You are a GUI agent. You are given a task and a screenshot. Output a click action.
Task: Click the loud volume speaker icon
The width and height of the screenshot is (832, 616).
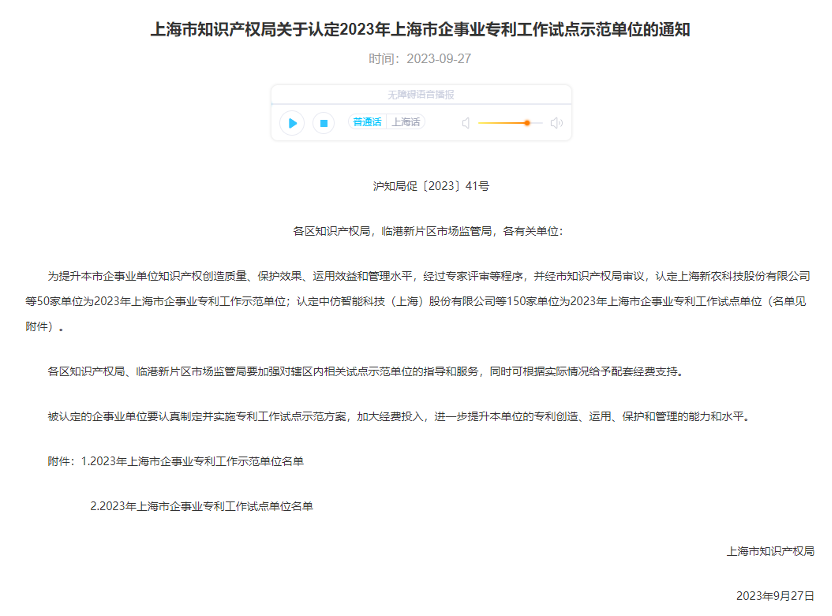click(x=557, y=123)
